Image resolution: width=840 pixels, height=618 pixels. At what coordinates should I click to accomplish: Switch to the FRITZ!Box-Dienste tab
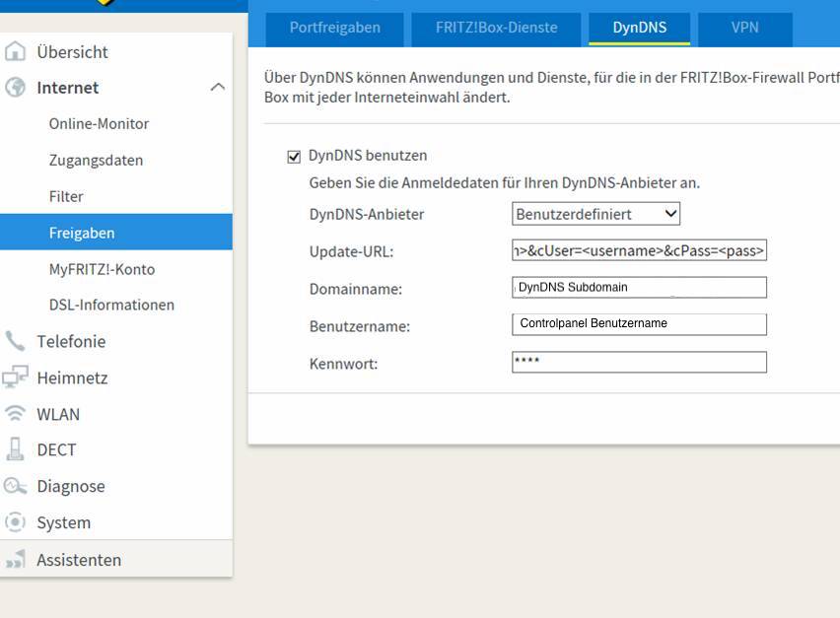tap(496, 28)
